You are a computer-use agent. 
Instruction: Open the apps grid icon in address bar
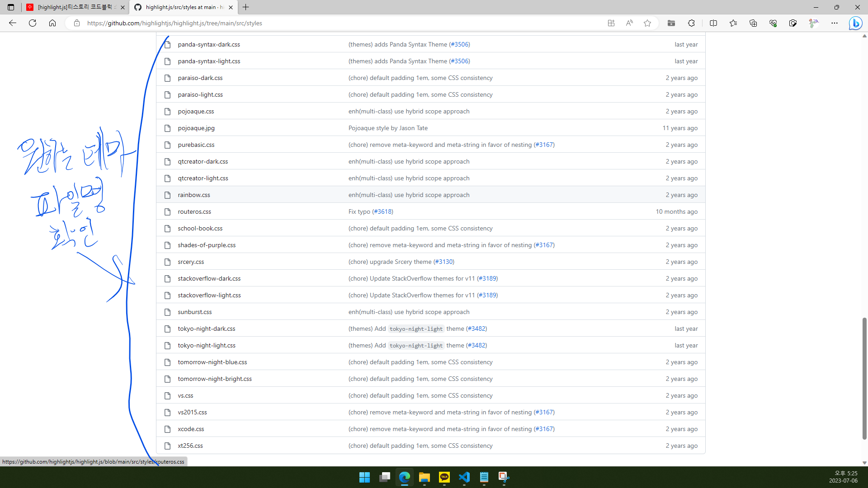pos(611,23)
